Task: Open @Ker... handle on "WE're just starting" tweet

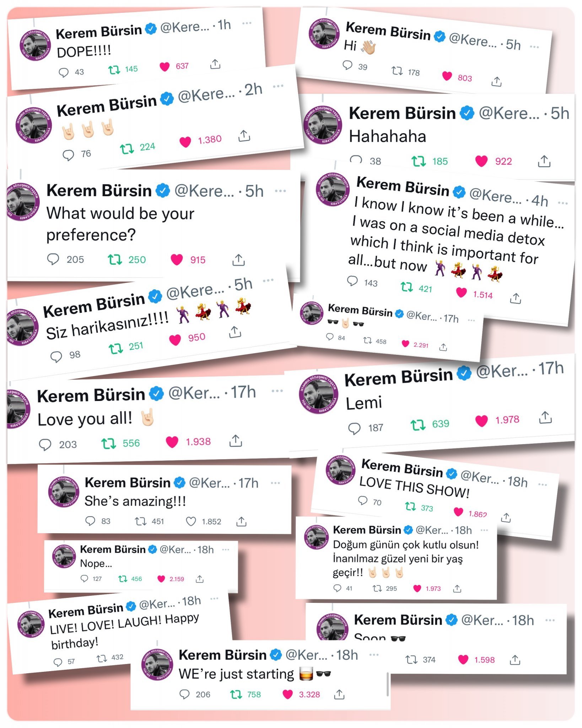Action: pos(306,655)
